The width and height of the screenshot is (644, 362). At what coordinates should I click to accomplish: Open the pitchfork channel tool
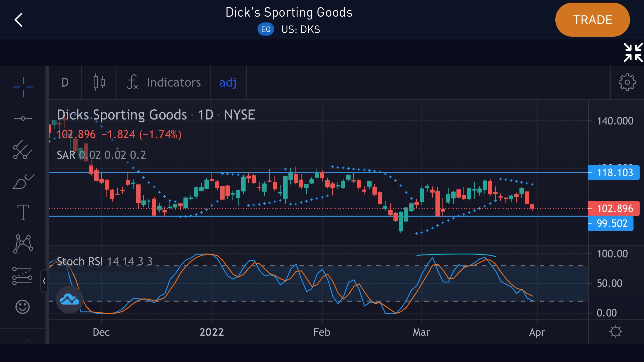click(22, 150)
